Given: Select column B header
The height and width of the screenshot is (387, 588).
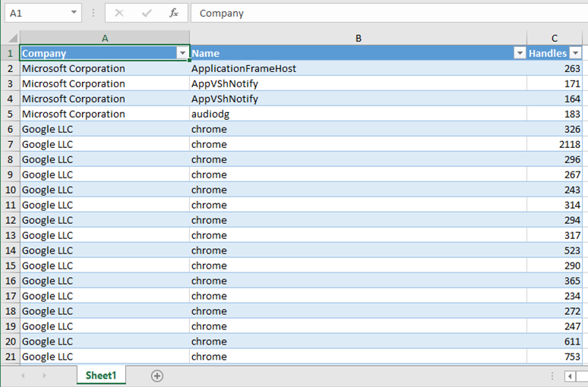Looking at the screenshot, I should click(358, 38).
